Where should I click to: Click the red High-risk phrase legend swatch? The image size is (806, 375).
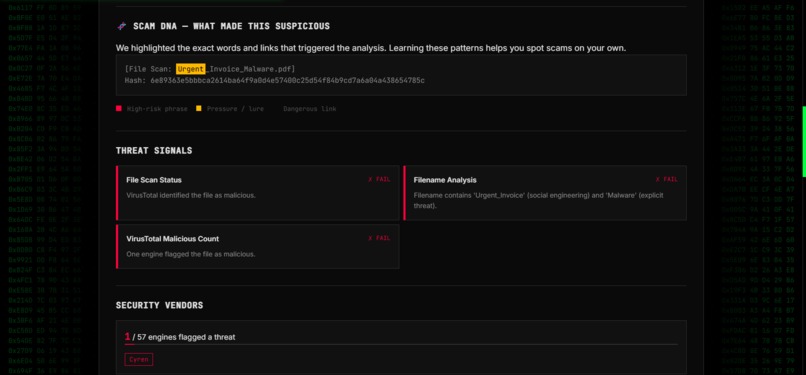pos(119,108)
